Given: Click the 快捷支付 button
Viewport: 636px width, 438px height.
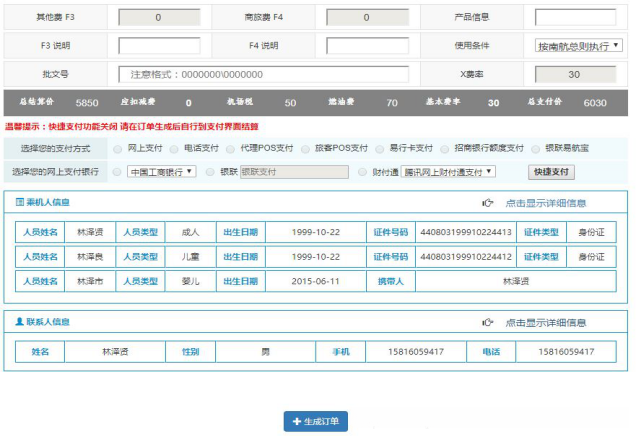Looking at the screenshot, I should (551, 172).
